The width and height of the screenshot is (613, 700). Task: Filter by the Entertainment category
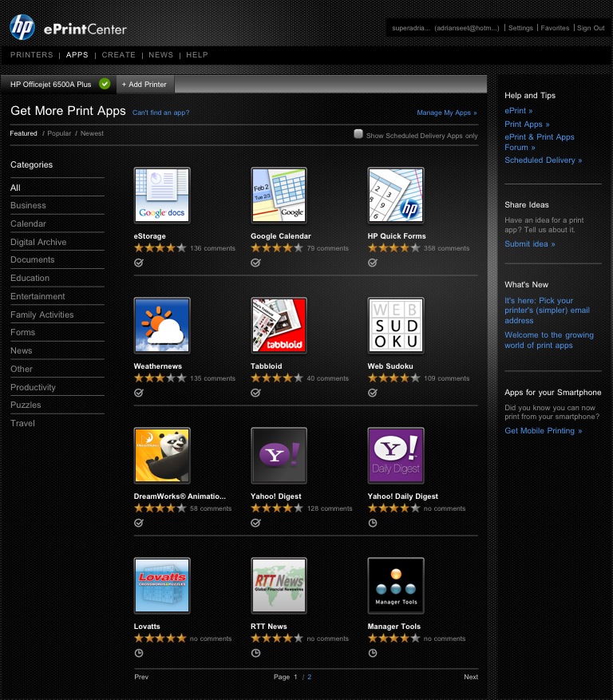(38, 296)
